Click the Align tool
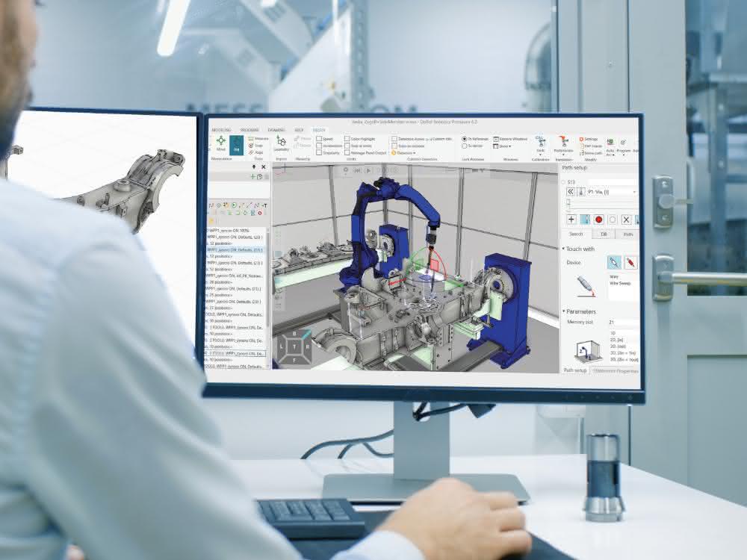747x560 pixels. [x=256, y=152]
